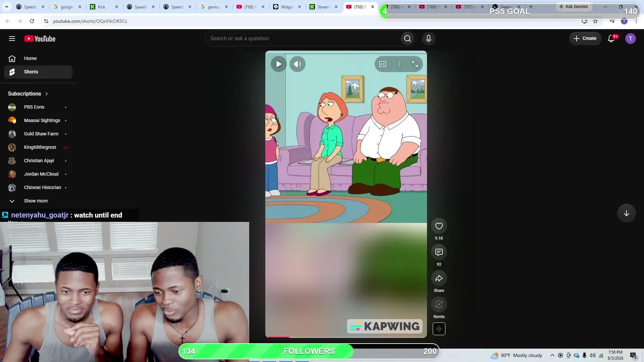This screenshot has height=362, width=644.
Task: Open the Gold Shaw Farm channel
Action: point(38,134)
